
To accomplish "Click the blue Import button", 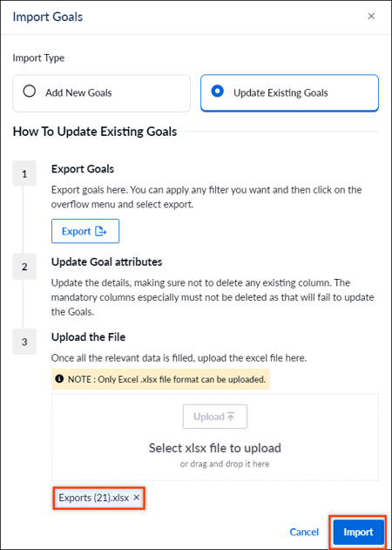I will pos(358,532).
